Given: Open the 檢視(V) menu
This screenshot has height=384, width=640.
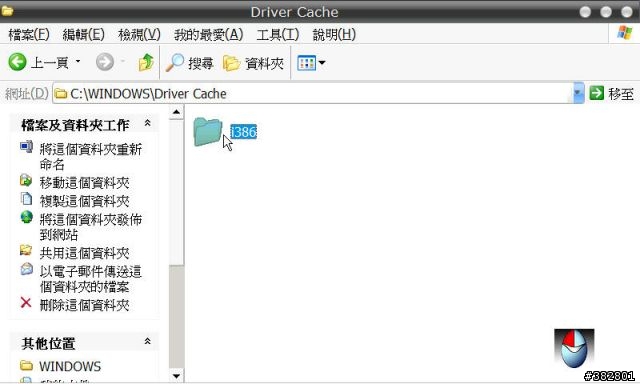Looking at the screenshot, I should [x=139, y=34].
